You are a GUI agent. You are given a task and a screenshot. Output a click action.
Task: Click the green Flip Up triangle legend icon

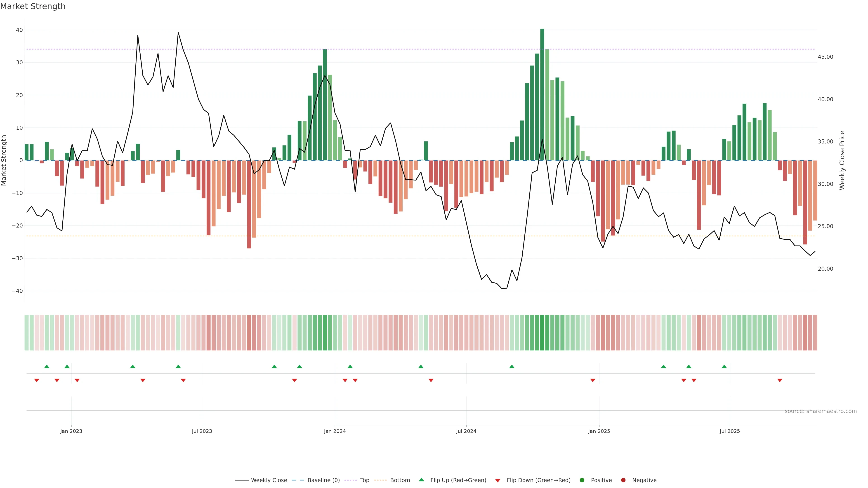(x=421, y=480)
